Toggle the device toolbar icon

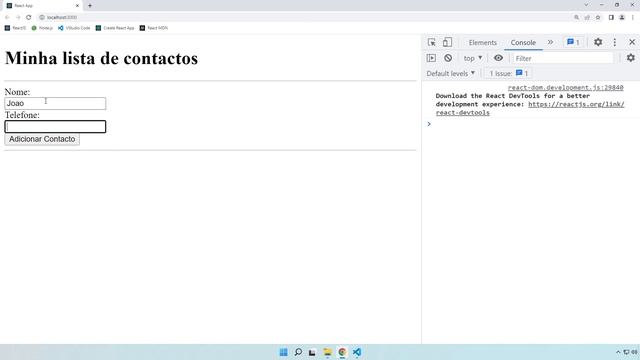pos(447,42)
